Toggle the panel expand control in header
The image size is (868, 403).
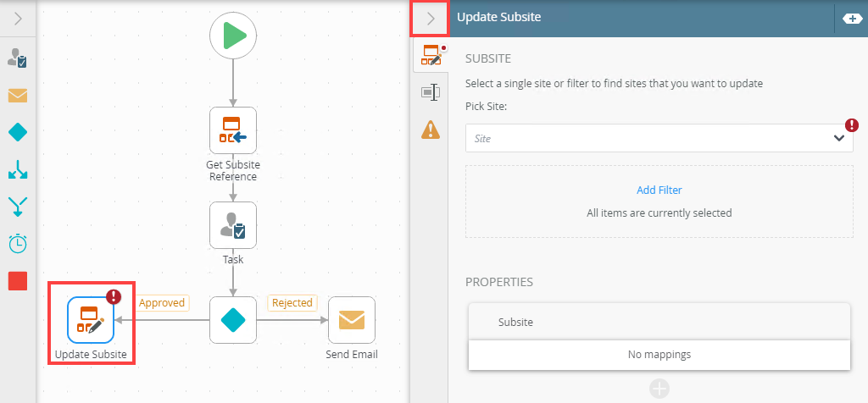point(851,18)
